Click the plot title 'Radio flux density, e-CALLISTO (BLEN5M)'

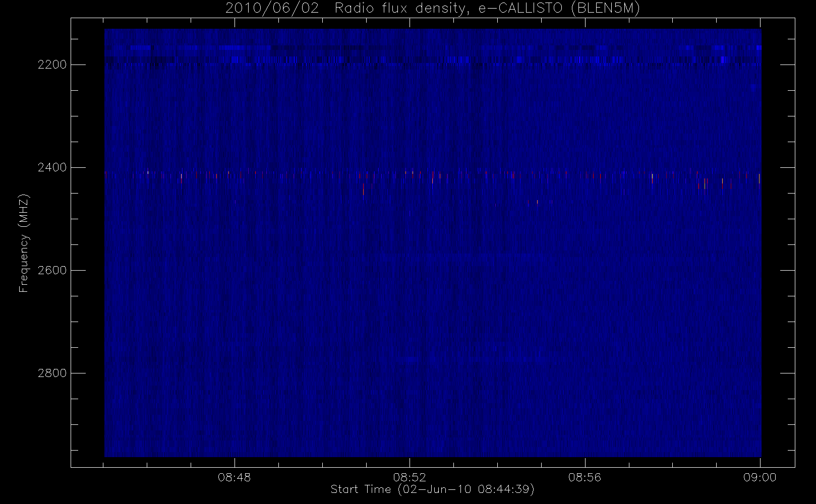[x=487, y=9]
